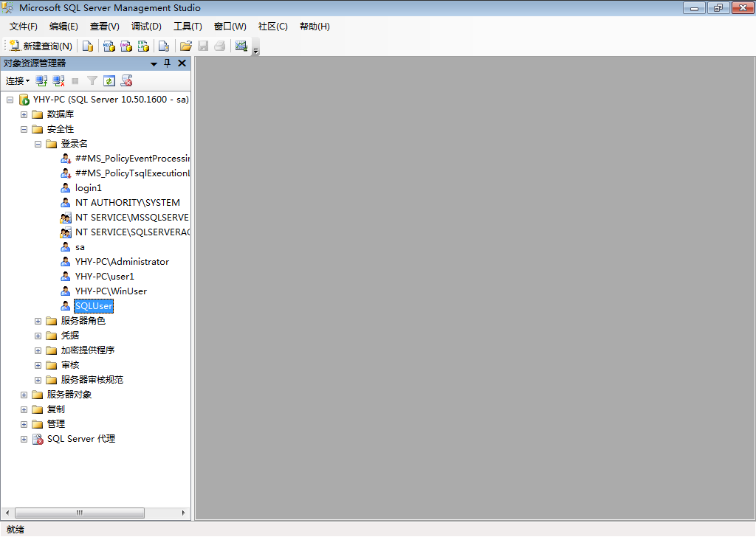Toggle auto-hide pin for 对象资源管理器
This screenshot has width=756, height=537.
click(x=168, y=63)
